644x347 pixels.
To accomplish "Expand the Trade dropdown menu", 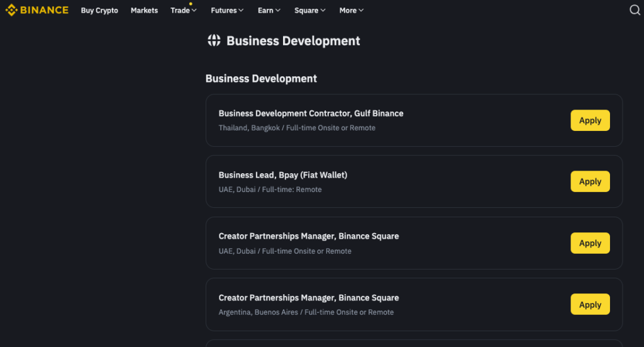I will [183, 11].
